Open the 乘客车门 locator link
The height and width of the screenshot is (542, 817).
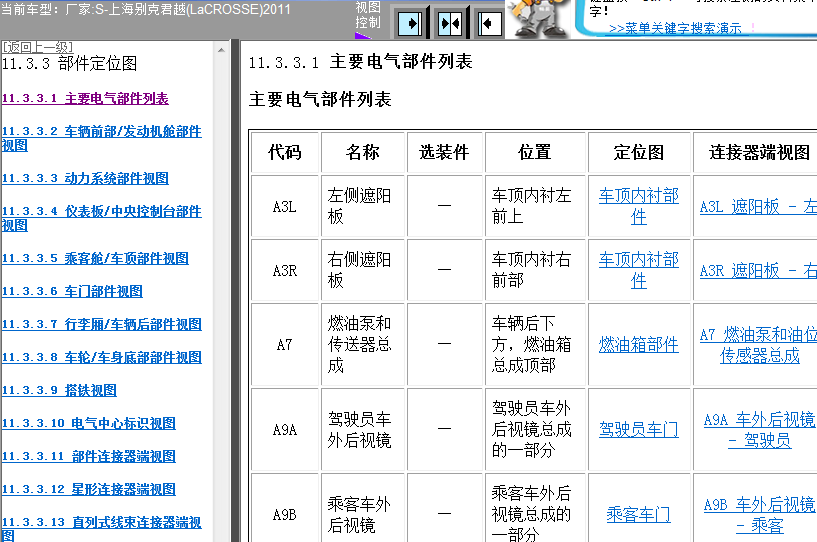click(639, 515)
